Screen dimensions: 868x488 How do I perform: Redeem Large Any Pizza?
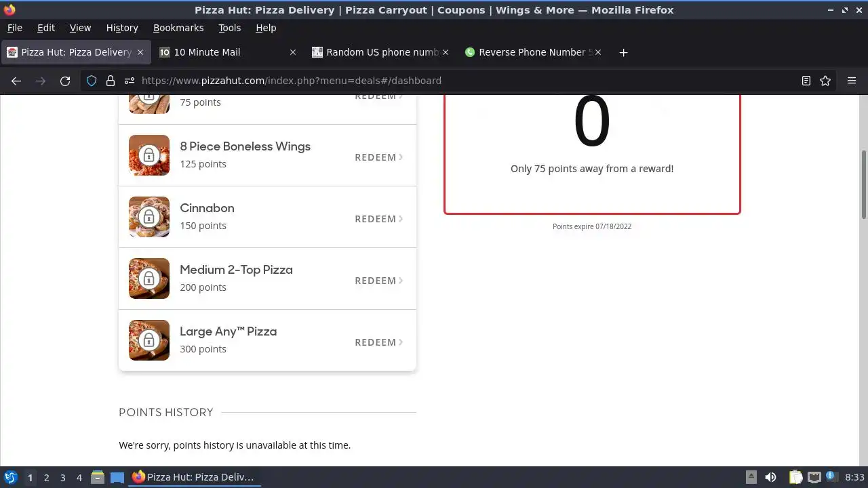coord(379,342)
